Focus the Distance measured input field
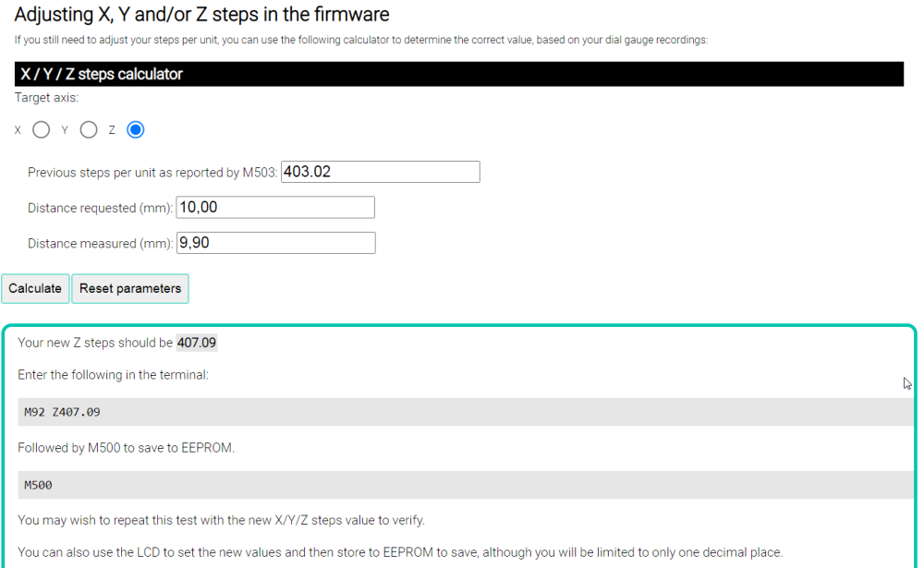This screenshot has width=924, height=568. coord(274,243)
